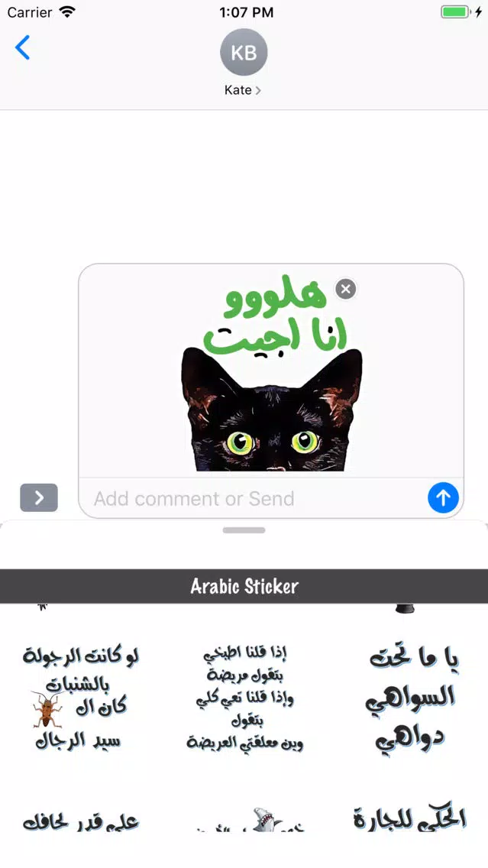Open the KB contact avatar
Image resolution: width=488 pixels, height=868 pixels.
click(244, 52)
